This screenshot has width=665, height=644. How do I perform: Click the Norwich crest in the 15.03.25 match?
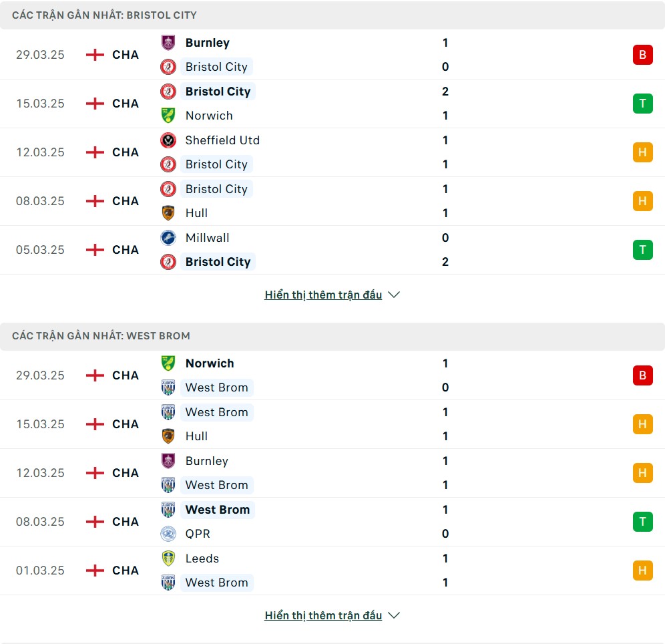[x=168, y=116]
